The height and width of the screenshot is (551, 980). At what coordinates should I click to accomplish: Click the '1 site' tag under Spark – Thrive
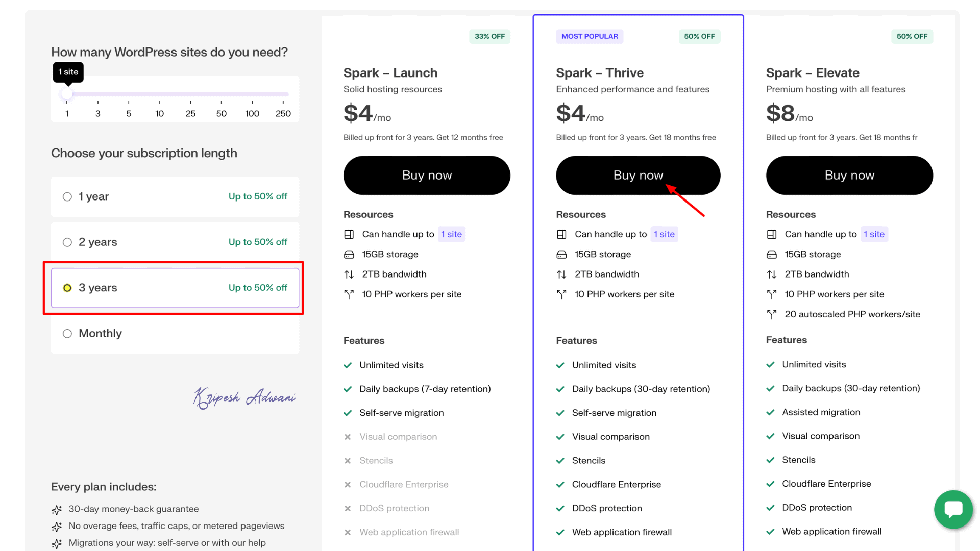664,234
